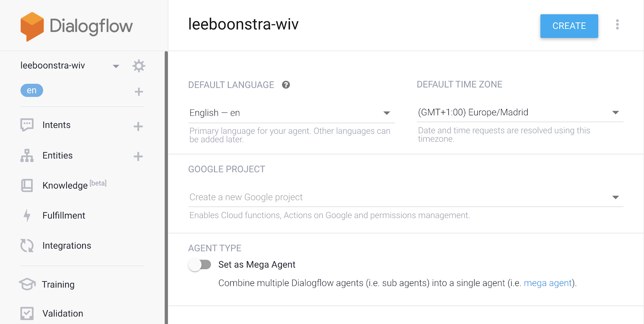
Task: Create a new intent with plus icon
Action: point(138,127)
